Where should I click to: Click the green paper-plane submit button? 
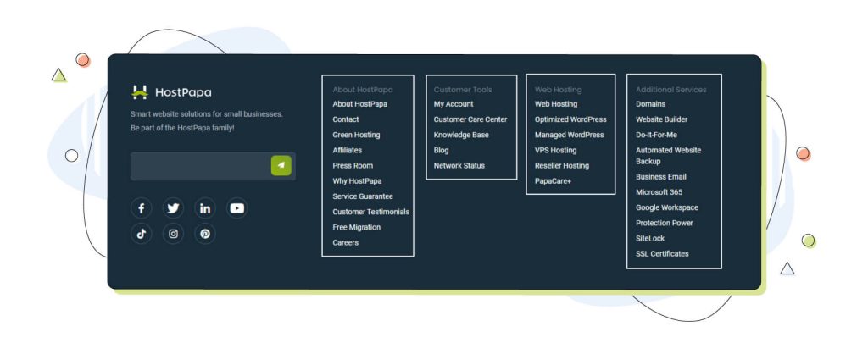281,165
